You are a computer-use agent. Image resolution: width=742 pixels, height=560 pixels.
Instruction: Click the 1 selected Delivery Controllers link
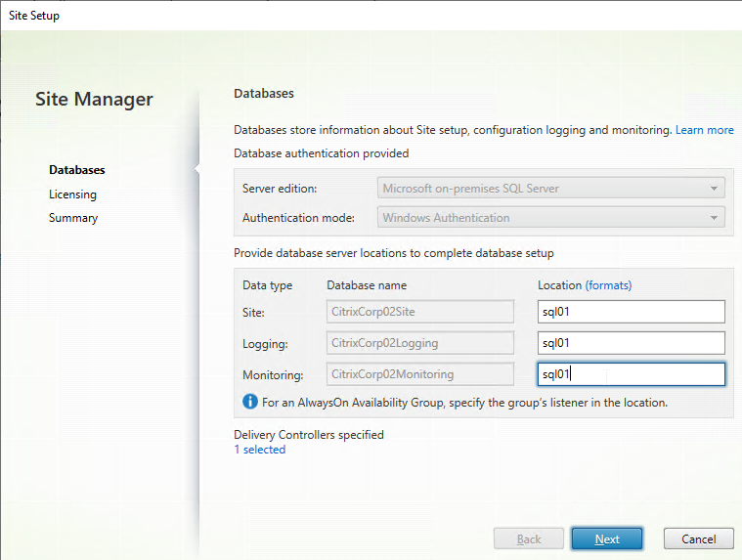[260, 450]
